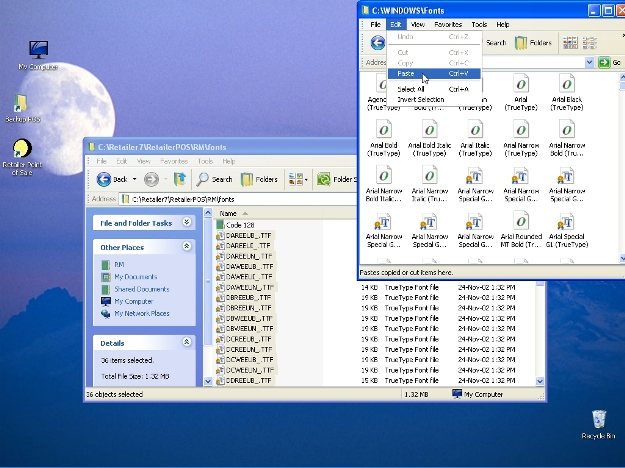Click Invert Selection in Edit menu
The width and height of the screenshot is (625, 468).
coord(420,100)
